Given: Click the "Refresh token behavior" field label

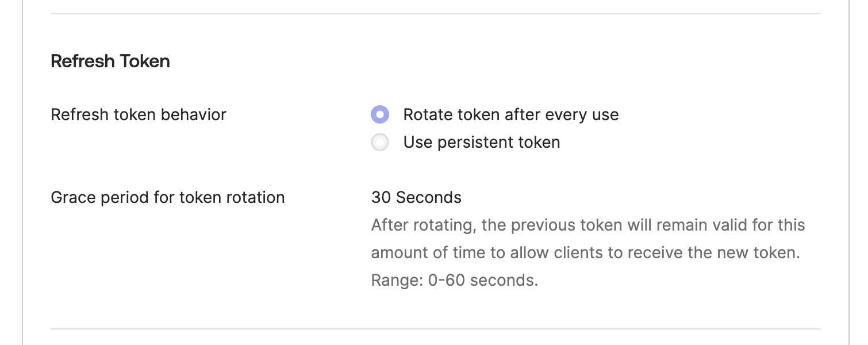Looking at the screenshot, I should [139, 114].
